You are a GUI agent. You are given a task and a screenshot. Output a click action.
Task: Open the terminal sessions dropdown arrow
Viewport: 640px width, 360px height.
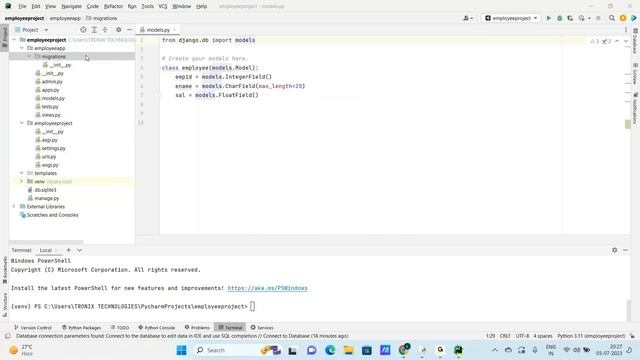pos(80,250)
